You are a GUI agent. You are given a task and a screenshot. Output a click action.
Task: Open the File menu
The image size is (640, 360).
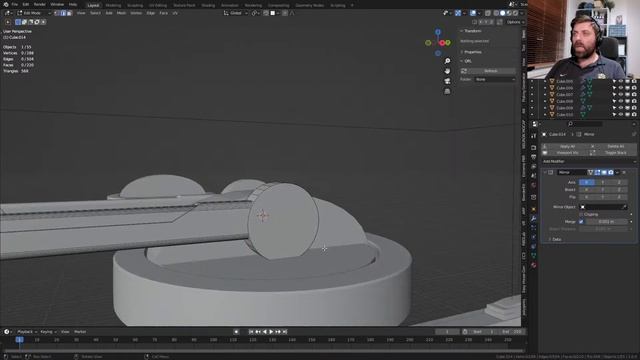pyautogui.click(x=15, y=4)
